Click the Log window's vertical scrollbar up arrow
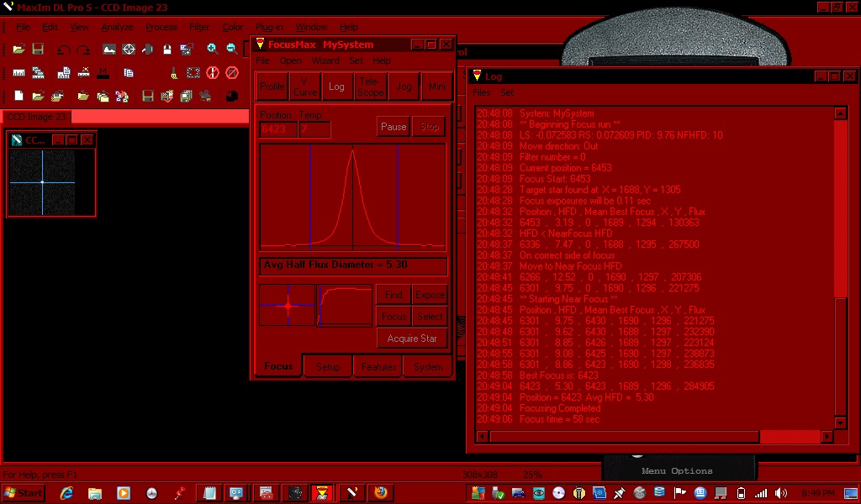861x504 pixels. coord(840,113)
